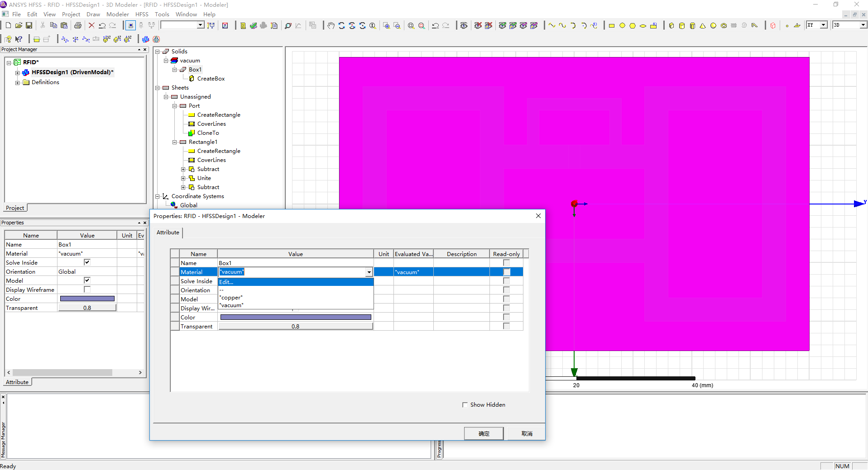Create a new project with the New icon
This screenshot has height=470, width=868.
[x=8, y=25]
